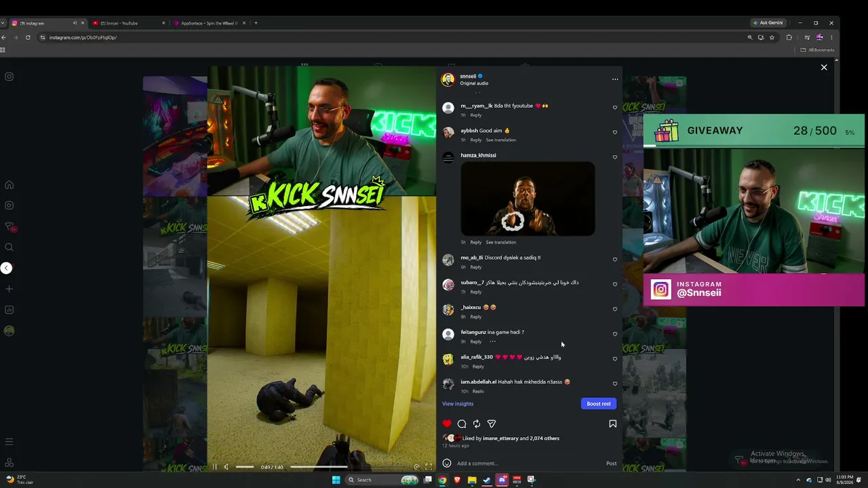This screenshot has height=488, width=868.
Task: Go back in browser history
Action: tap(4, 37)
